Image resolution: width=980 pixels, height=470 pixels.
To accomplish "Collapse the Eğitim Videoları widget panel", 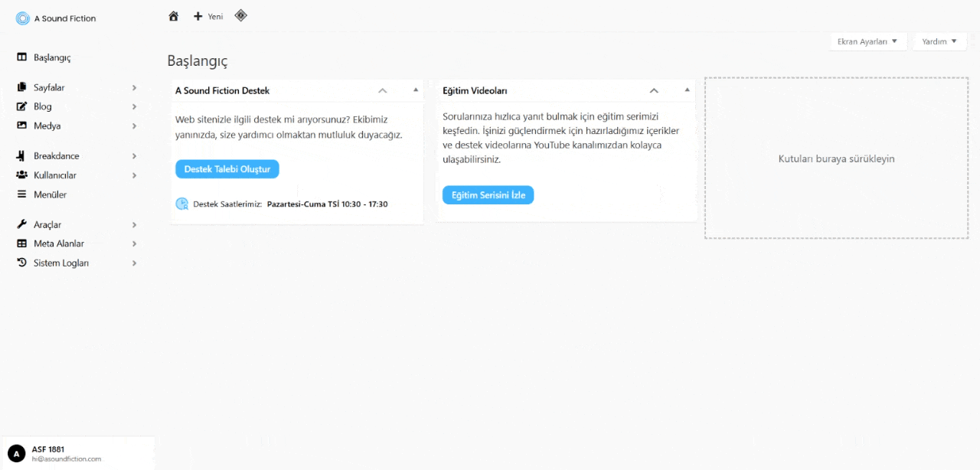I will [654, 90].
